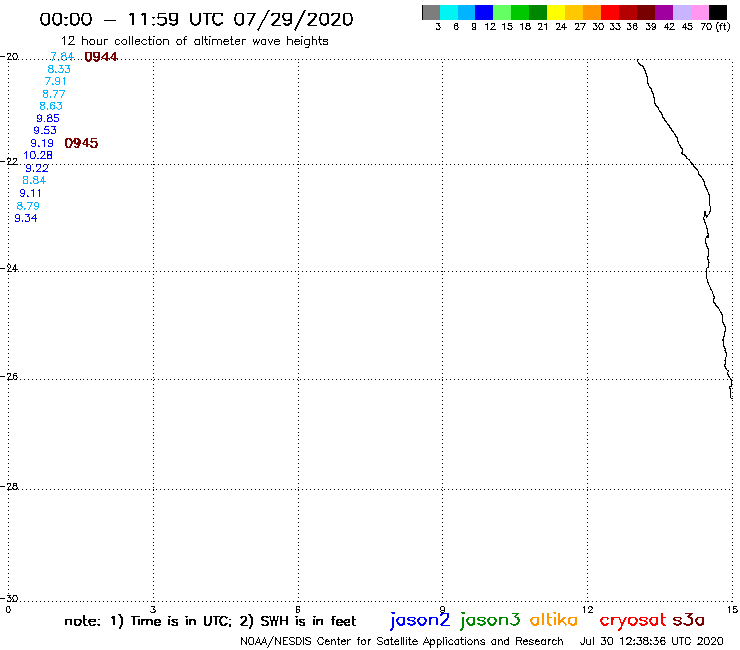Click the black swatch ending the legend
This screenshot has height=650, width=740.
pyautogui.click(x=717, y=12)
